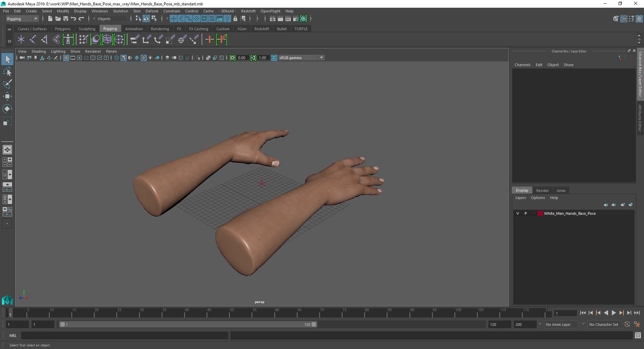Toggle lock current selection padlock
The height and width of the screenshot is (349, 644).
click(x=235, y=19)
